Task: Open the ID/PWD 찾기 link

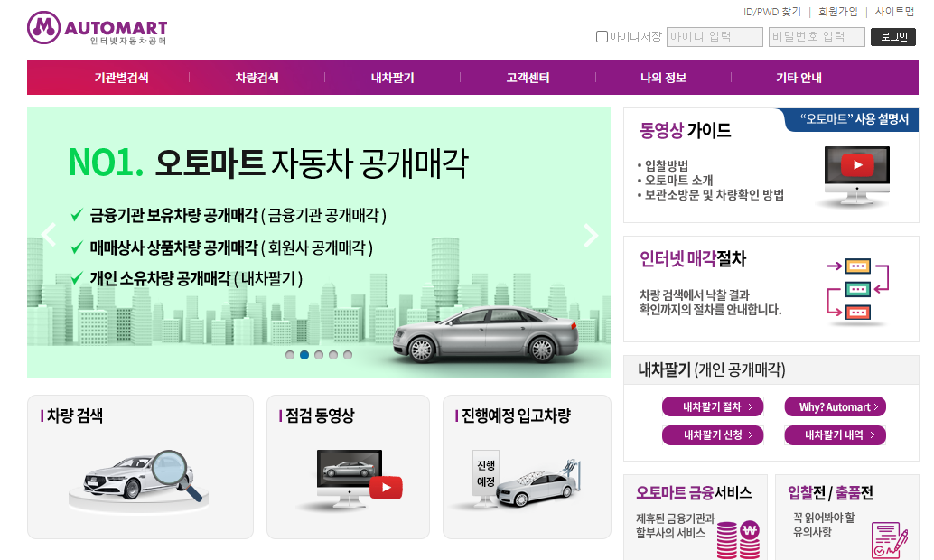Action: tap(772, 12)
